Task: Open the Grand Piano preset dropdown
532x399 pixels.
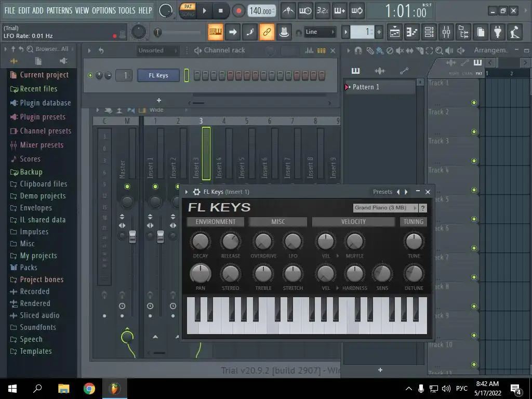Action: point(385,208)
